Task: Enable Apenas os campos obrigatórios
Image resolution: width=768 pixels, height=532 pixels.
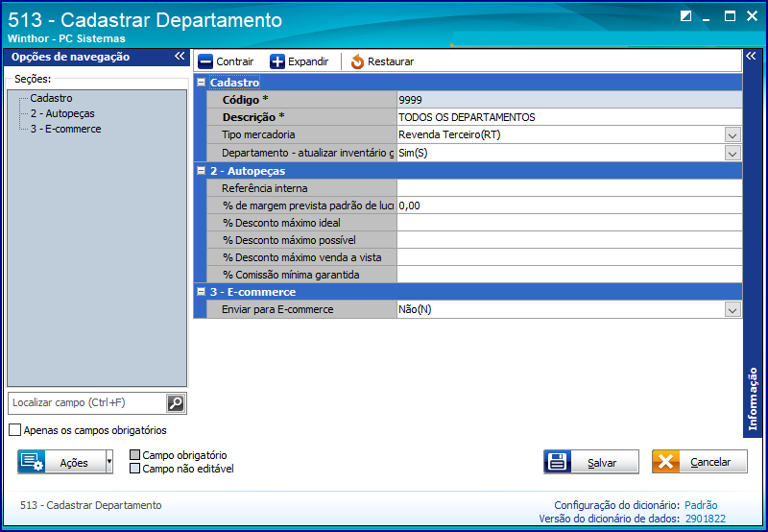Action: (x=15, y=430)
